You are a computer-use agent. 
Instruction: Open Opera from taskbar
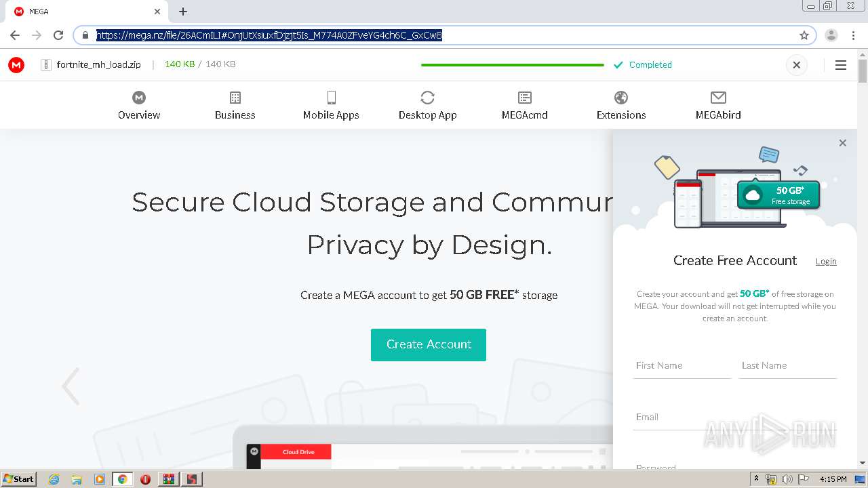[x=145, y=479]
